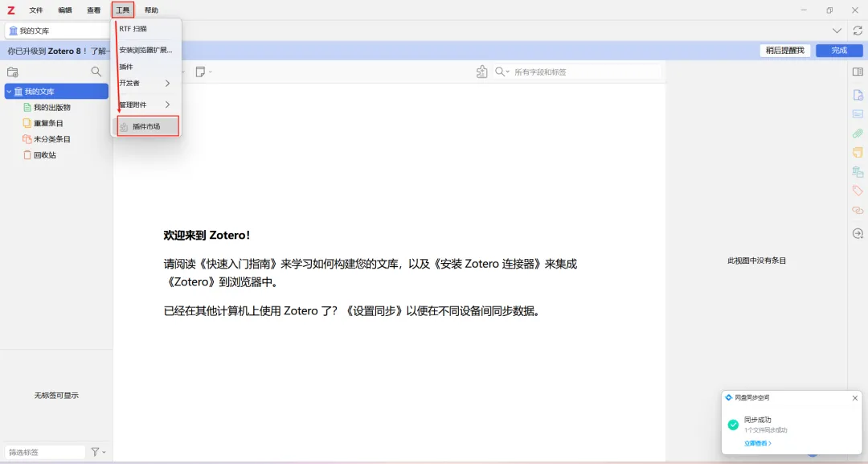Click the 稍后提醒我 button

click(x=785, y=51)
